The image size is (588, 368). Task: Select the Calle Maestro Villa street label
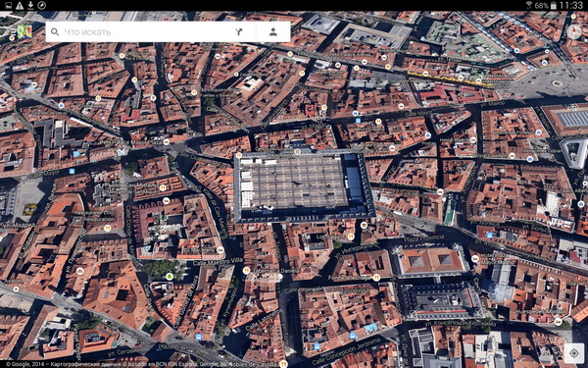(218, 262)
